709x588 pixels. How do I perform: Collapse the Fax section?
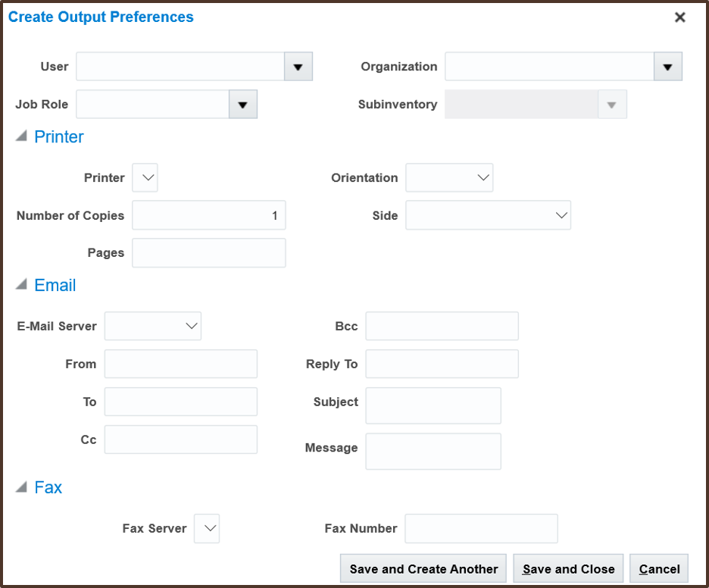click(22, 487)
